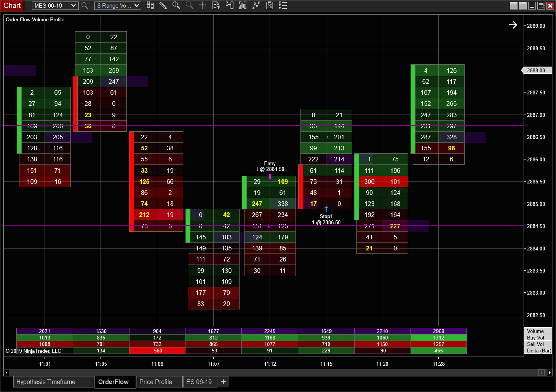Click the 229 delta cell

(326, 351)
